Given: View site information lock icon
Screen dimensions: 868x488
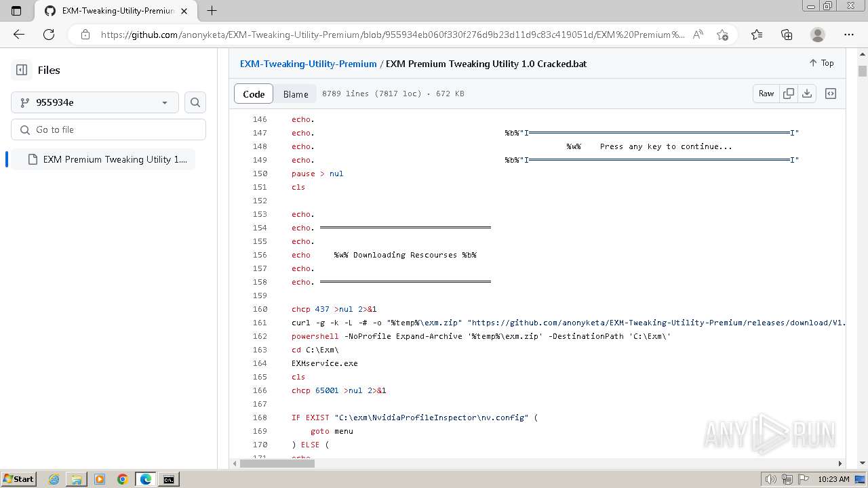Looking at the screenshot, I should point(85,35).
